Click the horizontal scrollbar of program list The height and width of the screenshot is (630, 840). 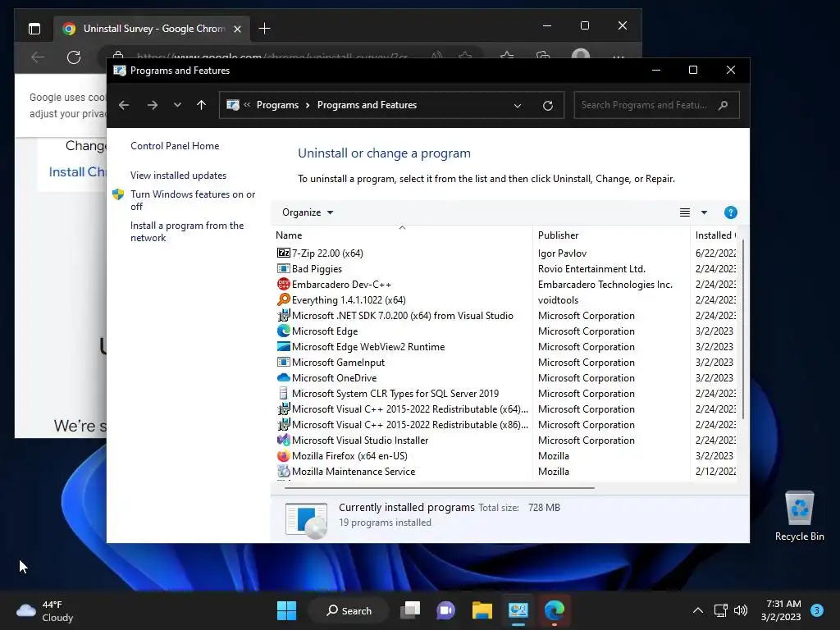coord(440,487)
